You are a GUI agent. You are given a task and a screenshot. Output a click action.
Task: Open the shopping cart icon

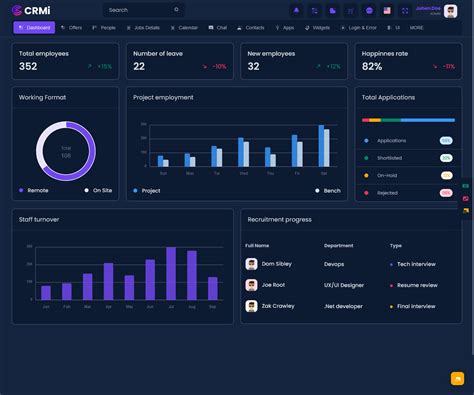click(351, 11)
